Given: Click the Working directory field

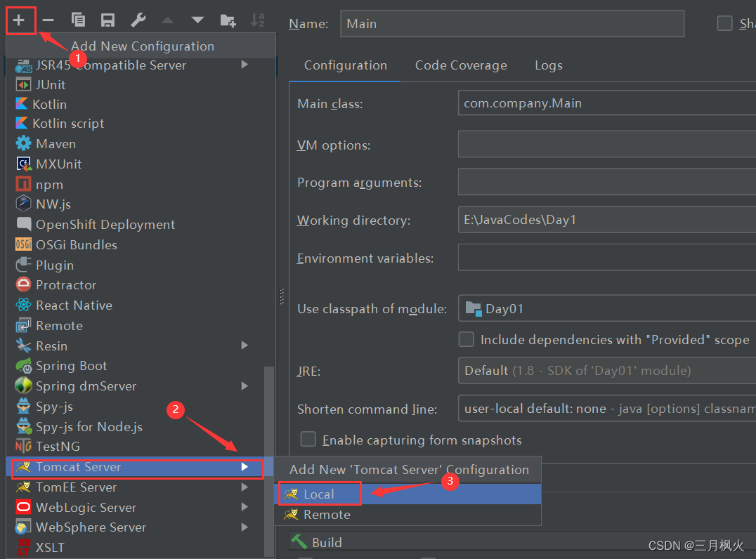Looking at the screenshot, I should 607,220.
